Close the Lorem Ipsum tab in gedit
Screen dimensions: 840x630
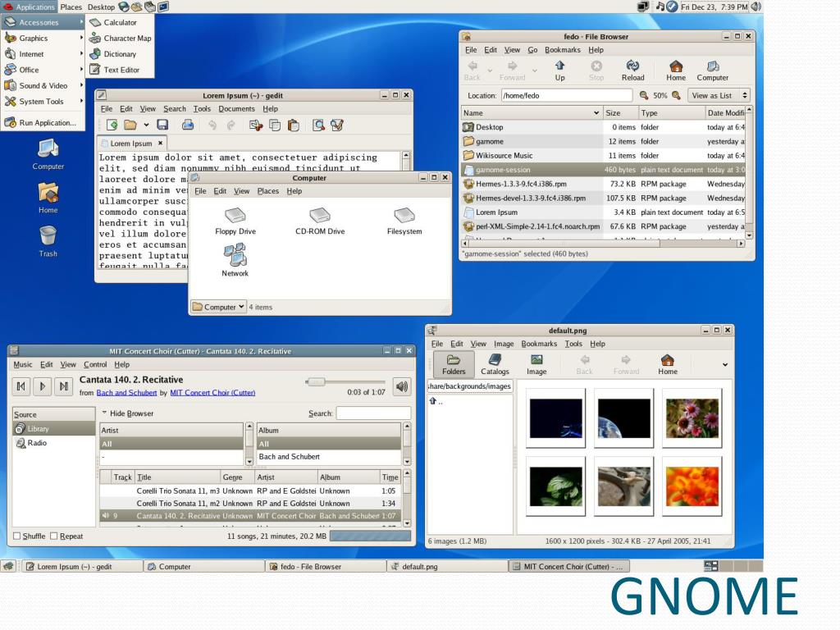point(160,143)
